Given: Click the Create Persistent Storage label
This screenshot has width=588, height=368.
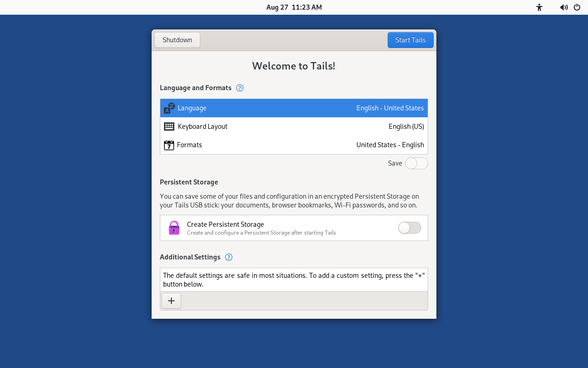Looking at the screenshot, I should (x=226, y=224).
